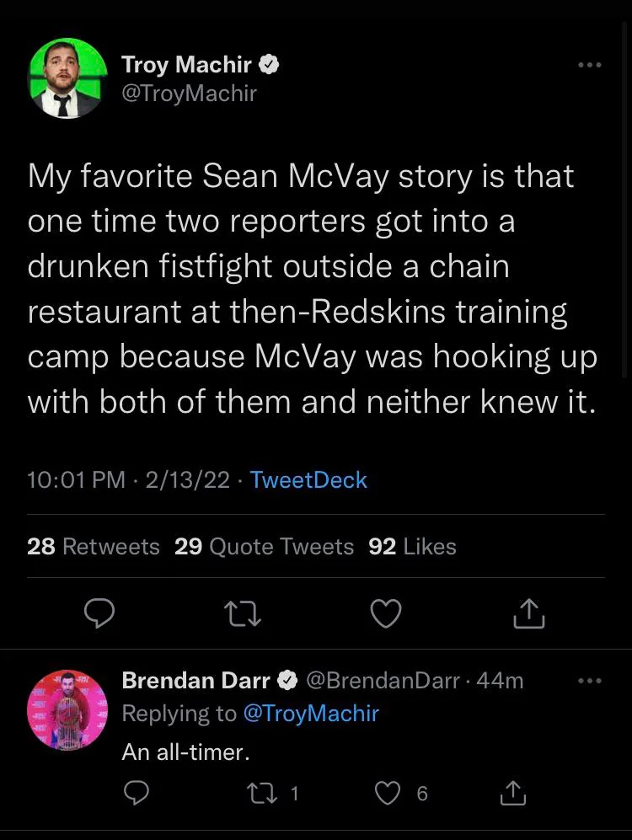Viewport: 632px width, 840px height.
Task: Open Brendan Darr's profile picture
Action: (x=68, y=709)
